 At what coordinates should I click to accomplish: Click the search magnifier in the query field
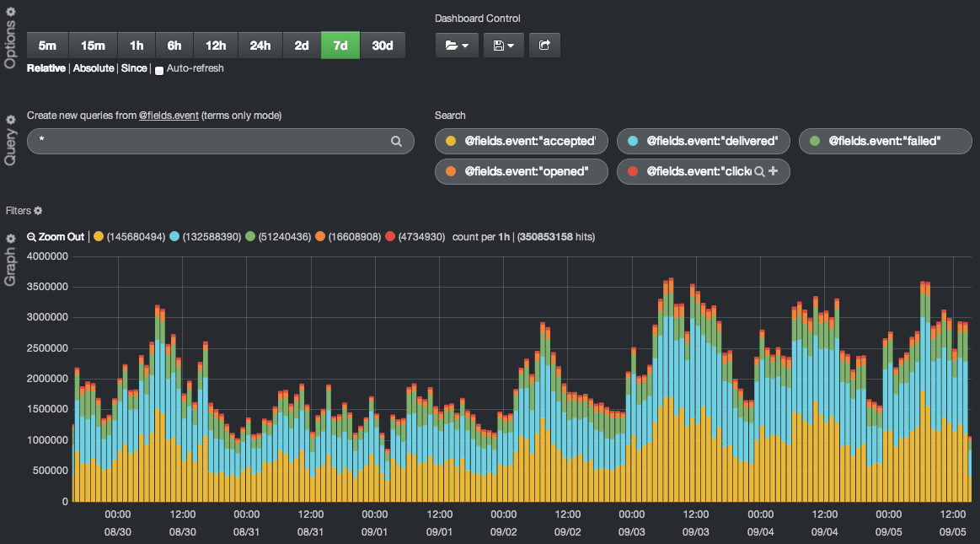pyautogui.click(x=396, y=142)
